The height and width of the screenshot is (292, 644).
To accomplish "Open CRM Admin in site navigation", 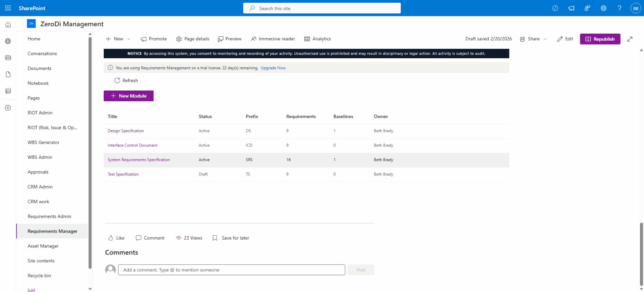I will click(40, 187).
